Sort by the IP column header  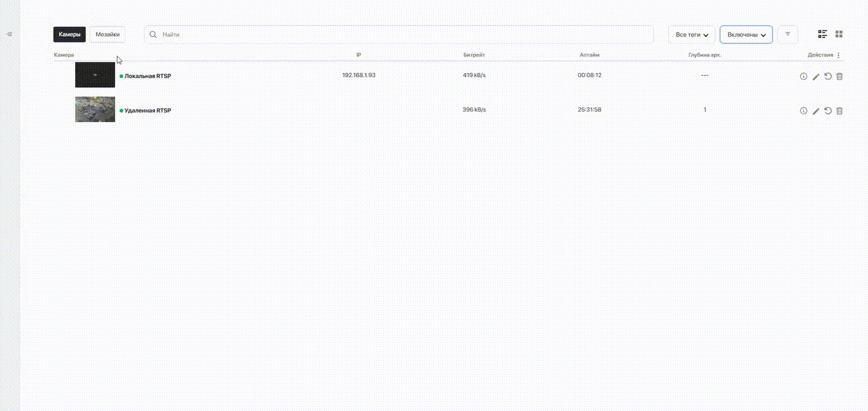[x=359, y=55]
